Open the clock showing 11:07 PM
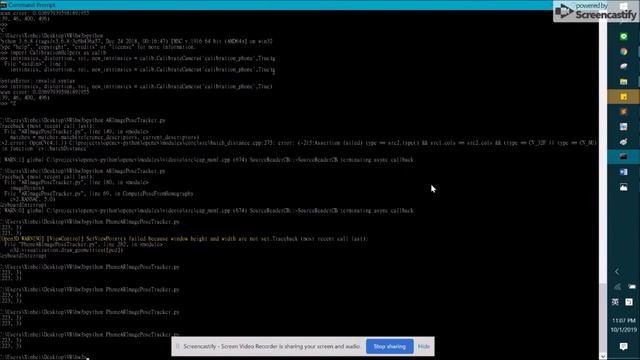Screen dimensions: 640x360 (624, 325)
